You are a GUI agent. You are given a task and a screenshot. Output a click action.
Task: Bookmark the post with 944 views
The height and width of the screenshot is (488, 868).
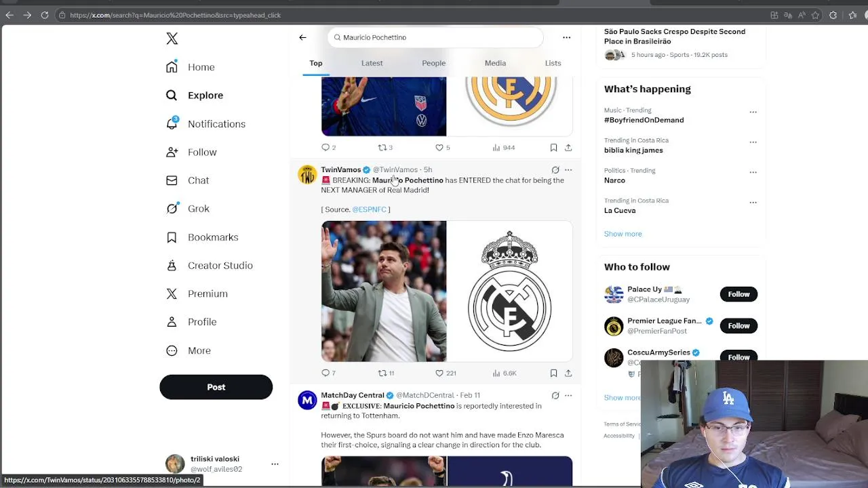(553, 147)
